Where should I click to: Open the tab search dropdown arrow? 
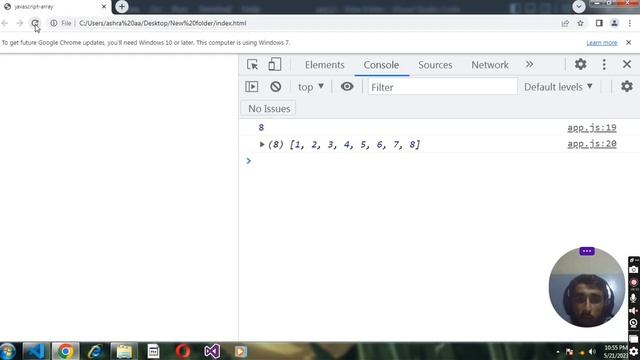579,7
